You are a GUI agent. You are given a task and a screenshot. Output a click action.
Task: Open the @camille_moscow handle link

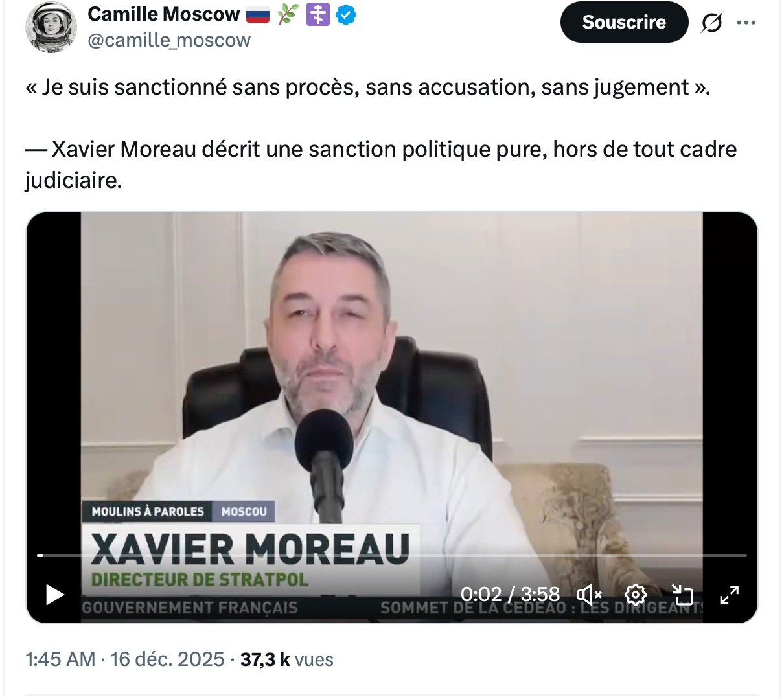[169, 40]
